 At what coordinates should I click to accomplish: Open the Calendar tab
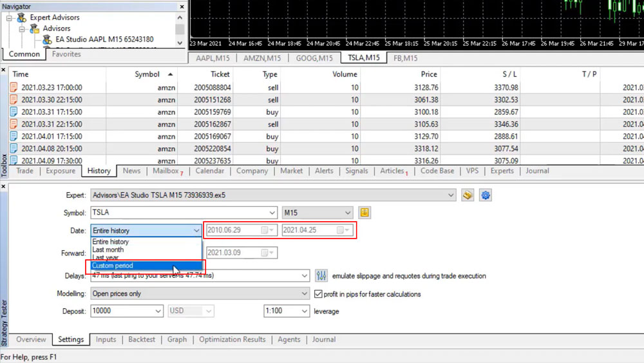click(x=210, y=171)
